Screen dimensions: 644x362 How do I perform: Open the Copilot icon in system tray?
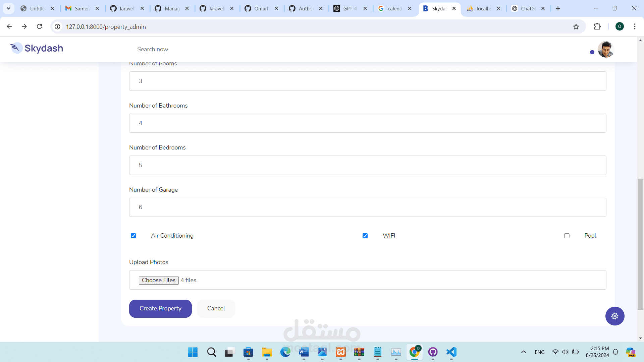[631, 352]
